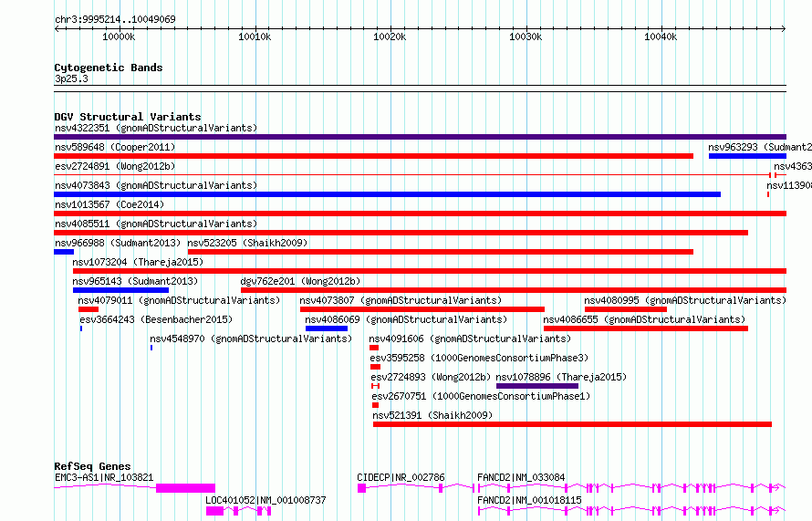Click nsv4548970 gnomAD variant label
The width and height of the screenshot is (812, 521).
point(251,339)
